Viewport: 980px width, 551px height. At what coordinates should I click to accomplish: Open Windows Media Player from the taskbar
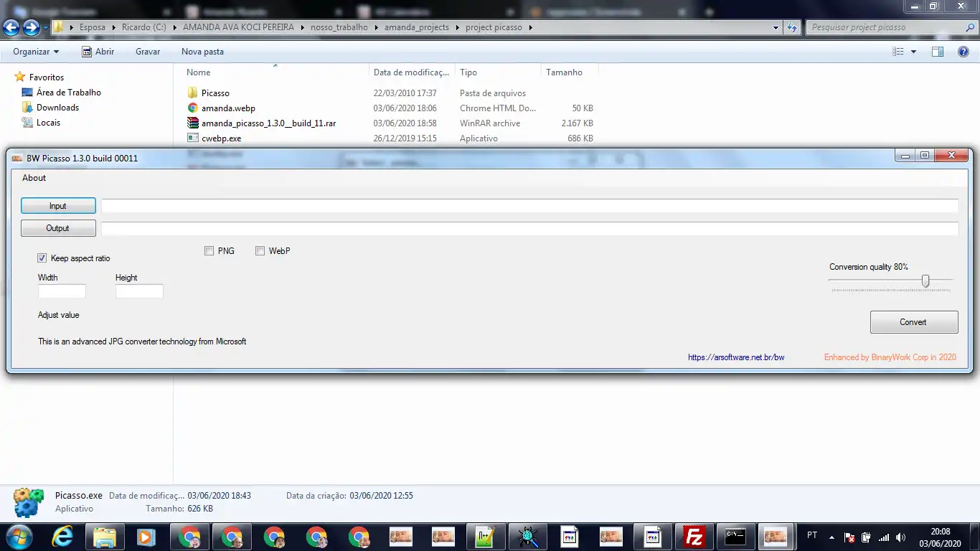(x=146, y=536)
